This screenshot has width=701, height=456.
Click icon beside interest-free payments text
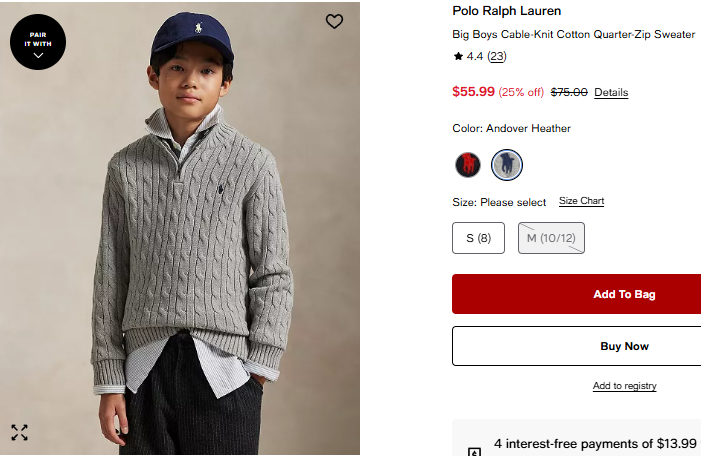[x=474, y=451]
